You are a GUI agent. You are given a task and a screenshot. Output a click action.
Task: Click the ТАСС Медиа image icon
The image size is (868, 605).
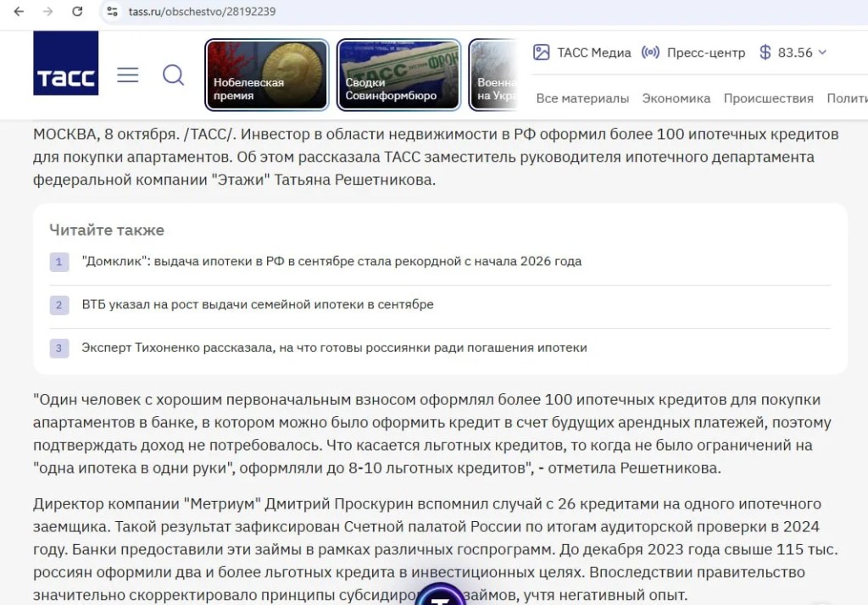click(x=541, y=53)
